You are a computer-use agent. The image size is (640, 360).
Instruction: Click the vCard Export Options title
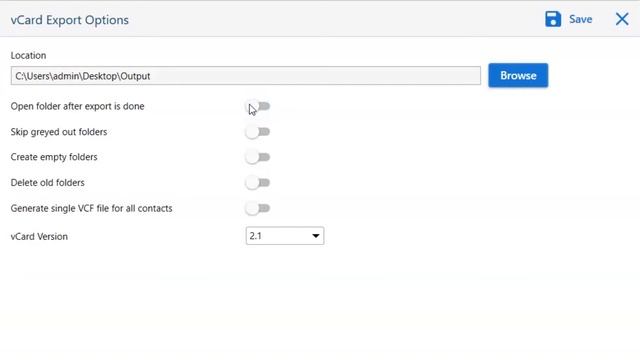click(x=70, y=20)
